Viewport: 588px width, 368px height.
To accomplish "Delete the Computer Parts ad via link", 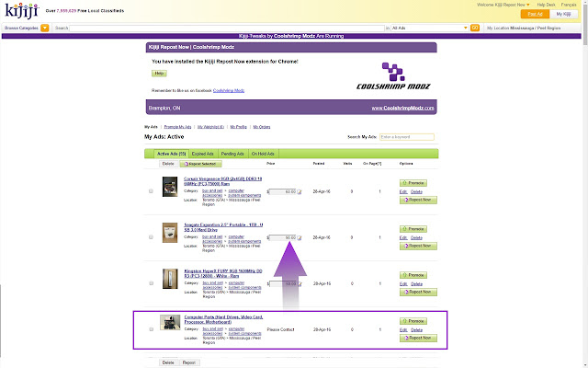I will (416, 330).
